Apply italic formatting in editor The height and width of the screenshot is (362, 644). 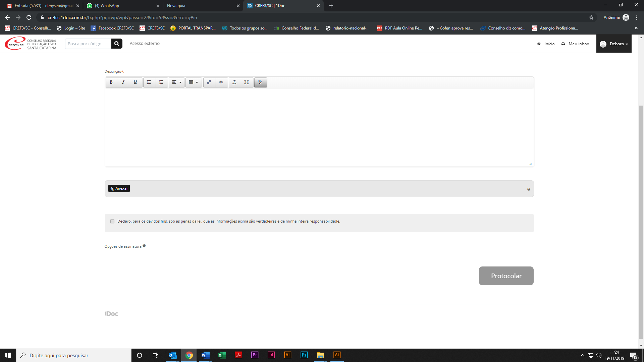tap(123, 82)
